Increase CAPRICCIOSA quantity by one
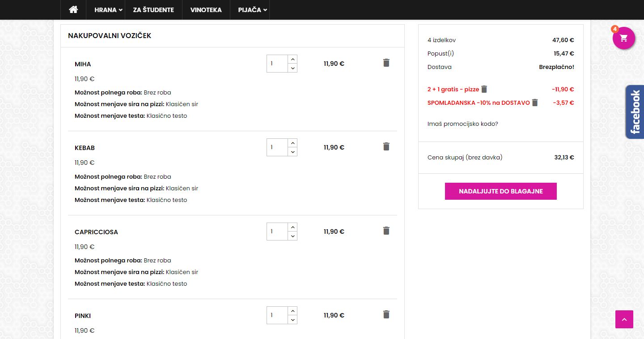 pyautogui.click(x=292, y=227)
